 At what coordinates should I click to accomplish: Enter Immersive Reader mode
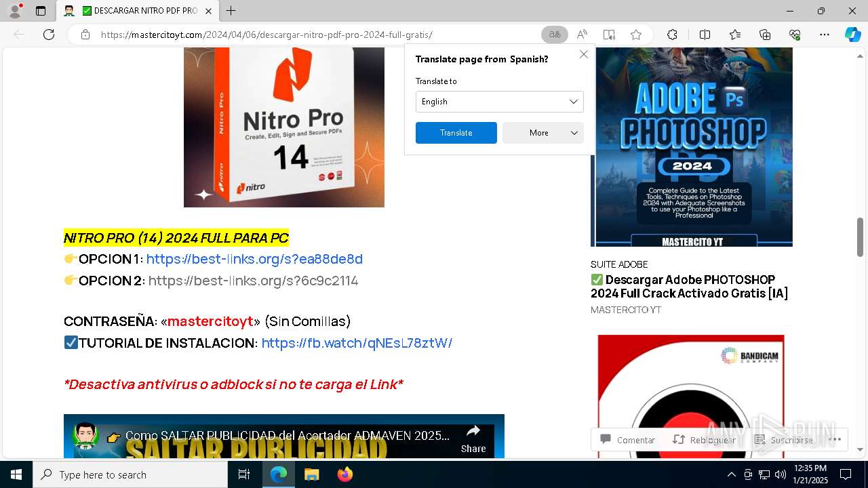609,35
